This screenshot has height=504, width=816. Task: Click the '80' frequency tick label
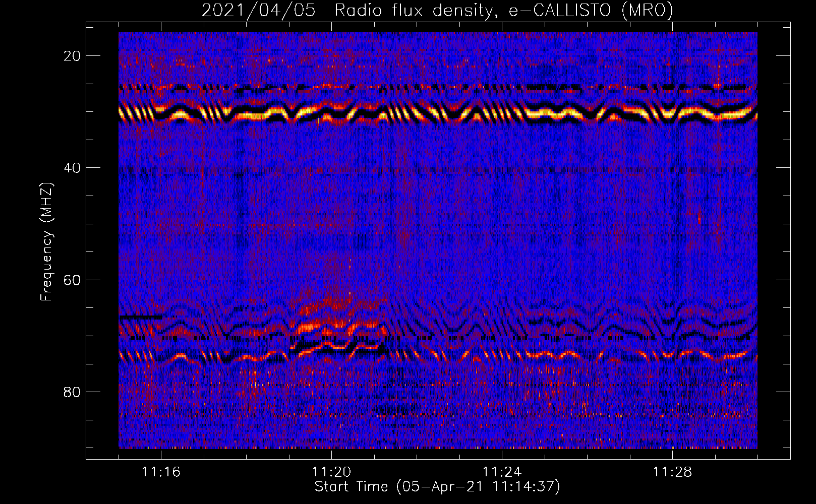pyautogui.click(x=73, y=392)
